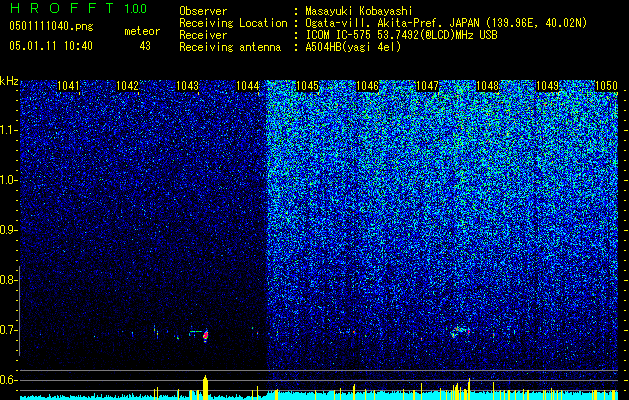This screenshot has width=629, height=400.
Task: Click the 1043 time marker
Action: tap(187, 86)
